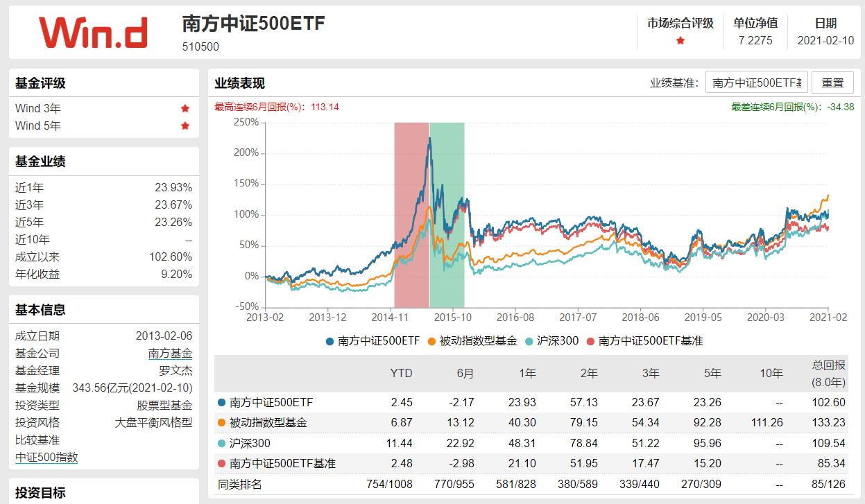Click the 3年 column header
865x504 pixels.
[x=650, y=373]
